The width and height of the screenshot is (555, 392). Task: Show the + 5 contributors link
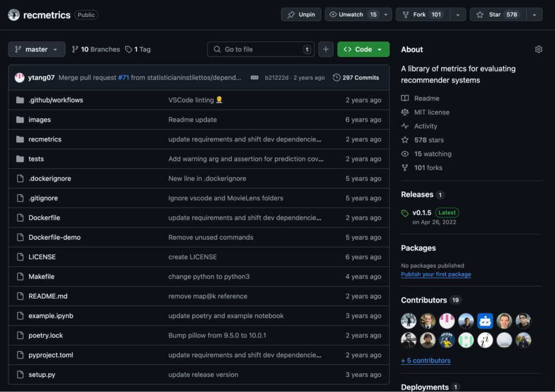(426, 361)
